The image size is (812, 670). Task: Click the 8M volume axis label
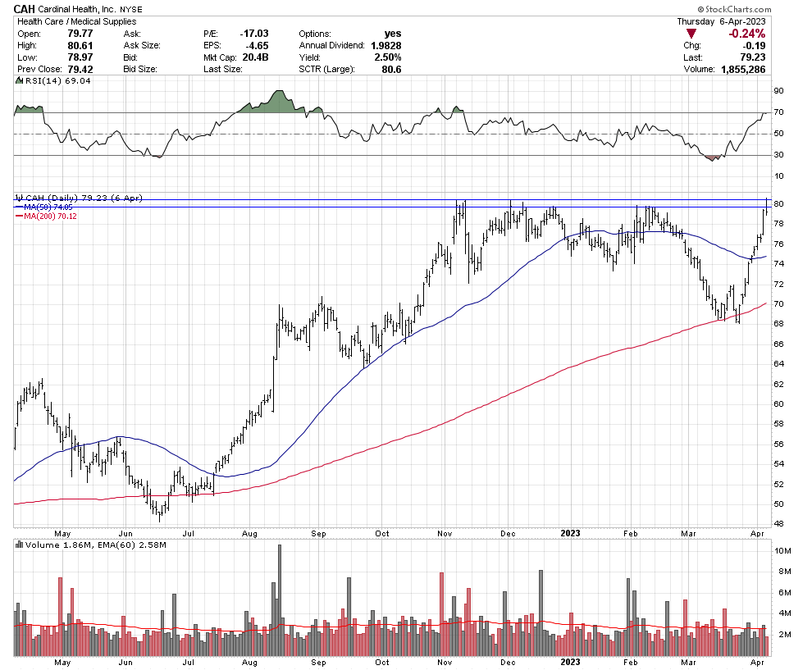785,572
